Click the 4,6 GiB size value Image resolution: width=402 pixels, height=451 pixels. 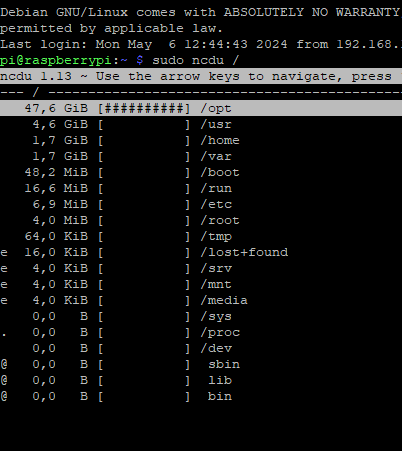tap(60, 124)
